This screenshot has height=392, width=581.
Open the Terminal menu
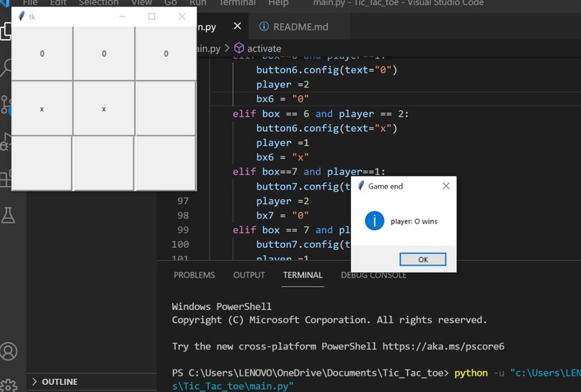tap(237, 3)
